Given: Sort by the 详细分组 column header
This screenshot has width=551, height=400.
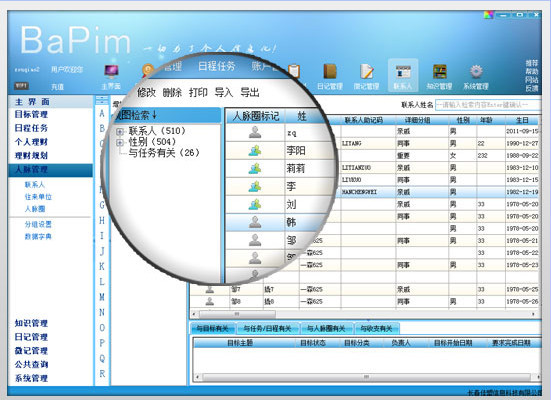Looking at the screenshot, I should [417, 120].
